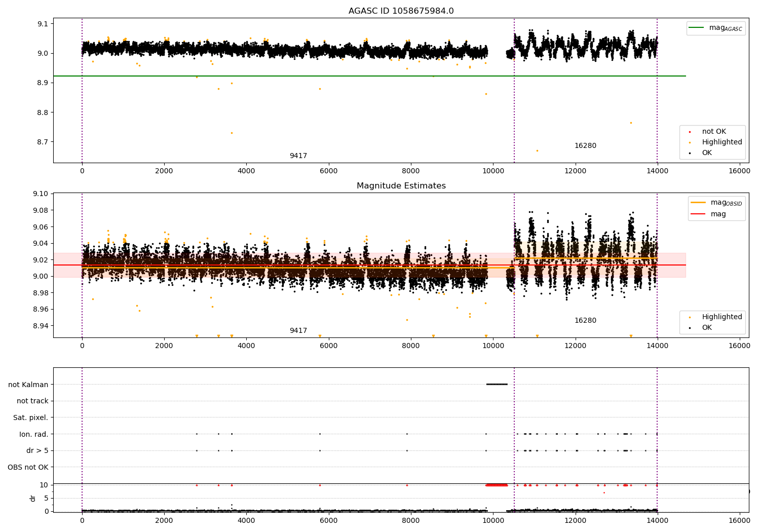Viewport: 760px width, 532px height.
Task: Click y-axis tick "8.8" in top plot
Action: 43,112
